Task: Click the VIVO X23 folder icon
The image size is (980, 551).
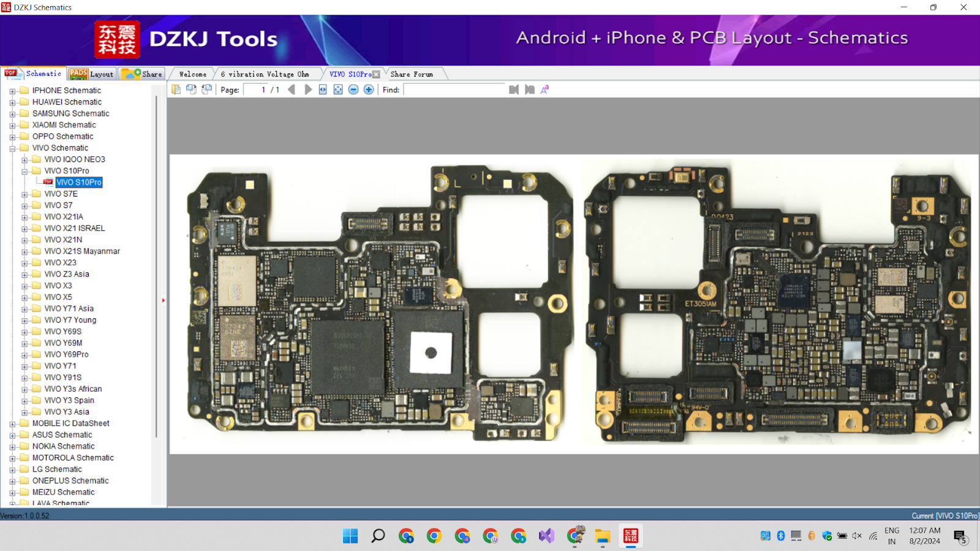Action: 37,263
